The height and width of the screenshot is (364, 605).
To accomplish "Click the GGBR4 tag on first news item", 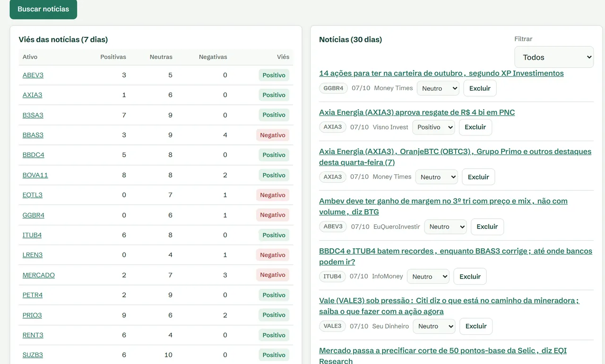I will (334, 88).
